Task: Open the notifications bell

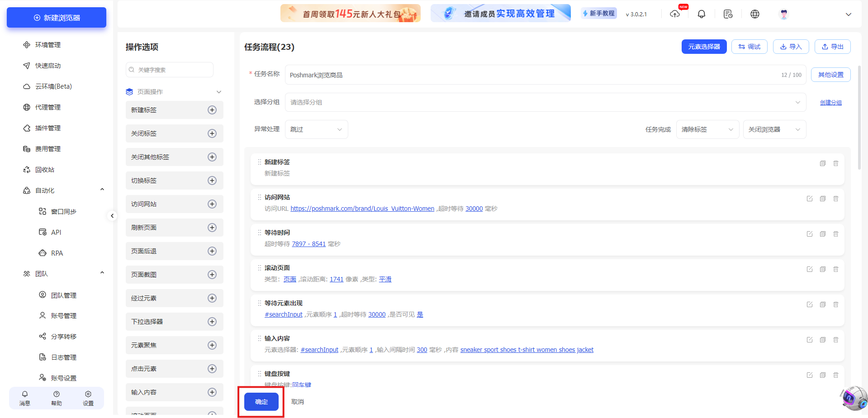Action: 702,14
